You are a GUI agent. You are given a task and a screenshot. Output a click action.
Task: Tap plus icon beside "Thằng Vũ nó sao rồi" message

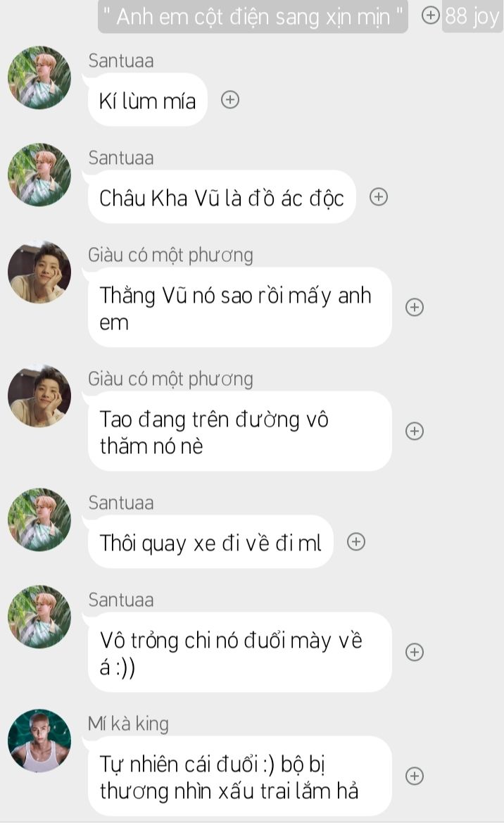[x=415, y=308]
